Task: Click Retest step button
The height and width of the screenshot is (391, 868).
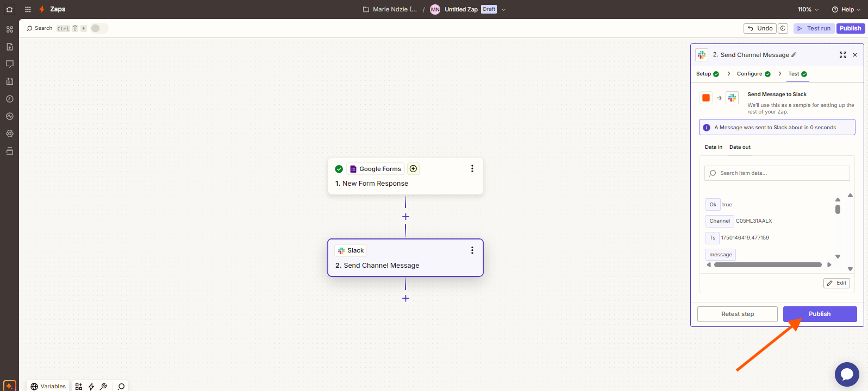Action: click(x=738, y=314)
